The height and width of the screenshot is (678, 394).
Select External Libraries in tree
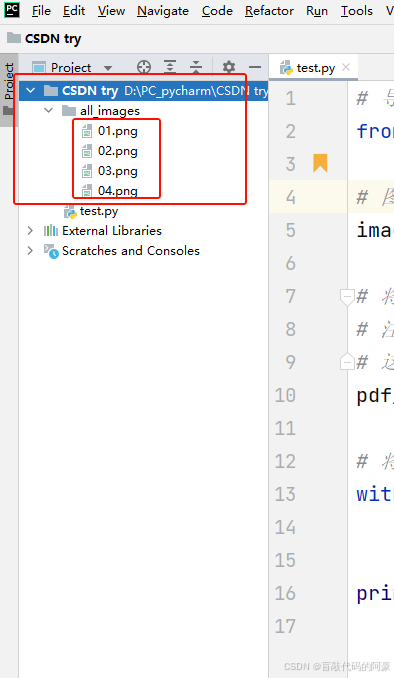[x=112, y=230]
